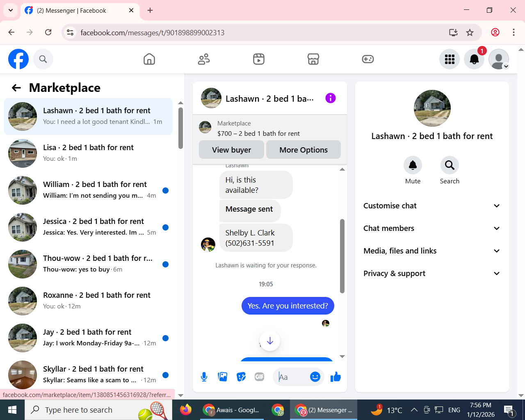Open the Friends icon in top navigation

click(204, 59)
